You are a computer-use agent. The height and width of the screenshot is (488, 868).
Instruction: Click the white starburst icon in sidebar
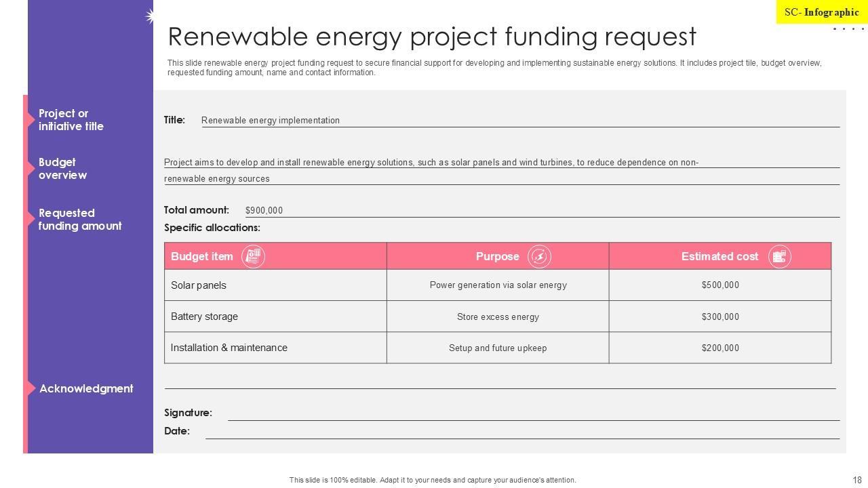150,16
